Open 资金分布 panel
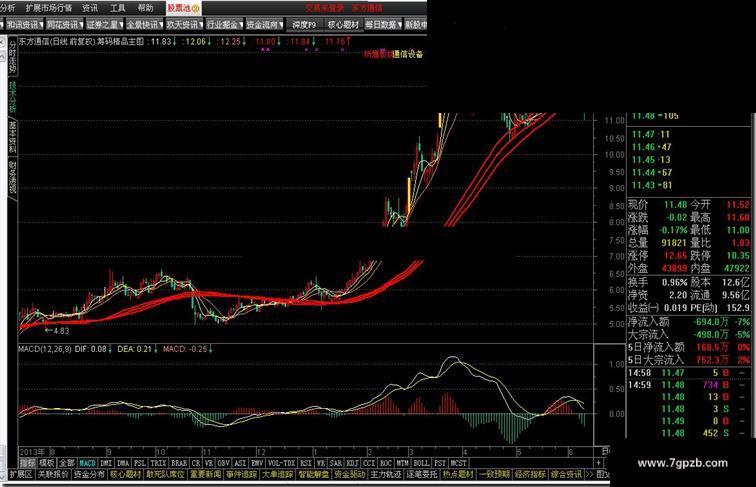The image size is (756, 487). click(x=89, y=474)
